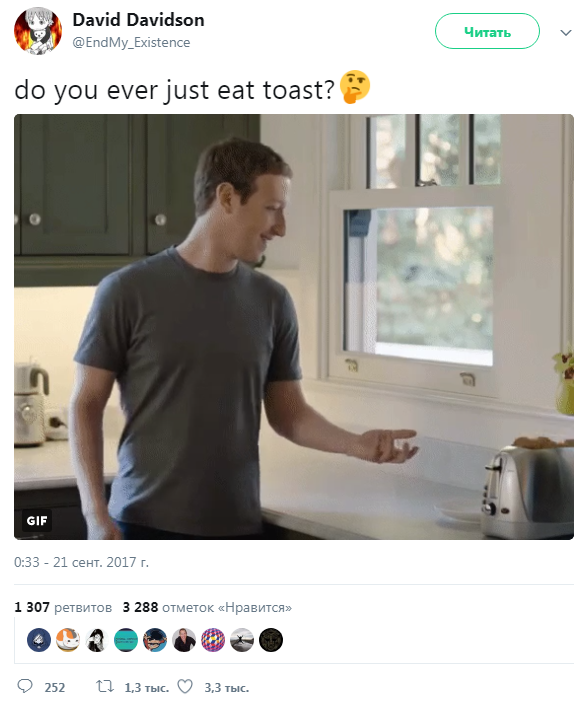
Task: Open the David Davidson display name link
Action: (139, 20)
